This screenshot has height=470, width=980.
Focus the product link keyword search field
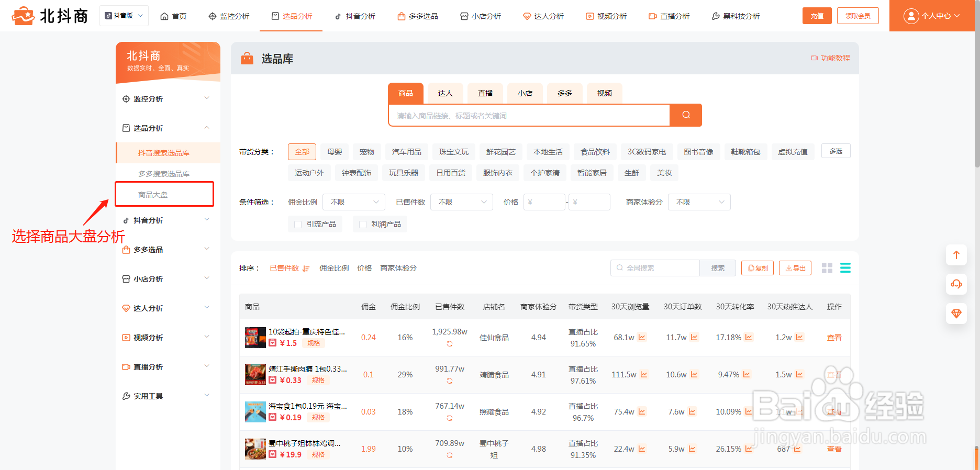(x=529, y=115)
